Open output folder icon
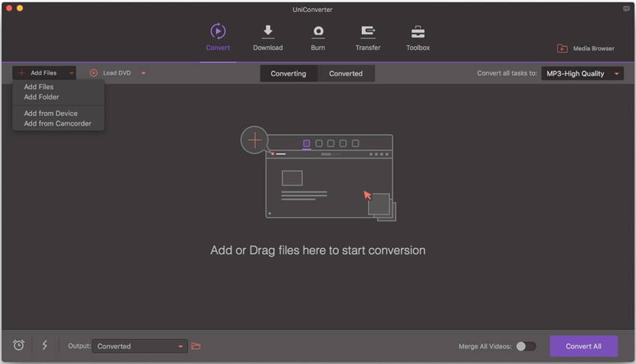636x364 pixels. click(196, 346)
